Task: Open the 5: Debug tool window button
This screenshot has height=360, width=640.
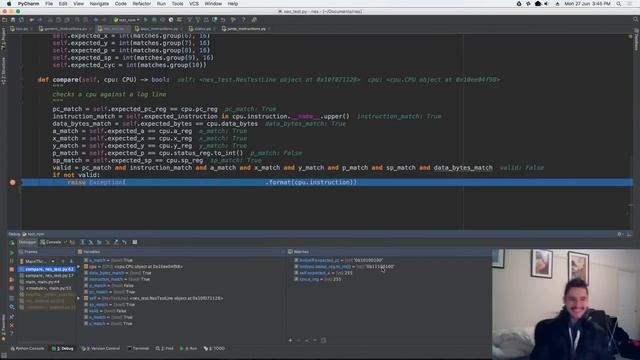Action: coord(63,349)
